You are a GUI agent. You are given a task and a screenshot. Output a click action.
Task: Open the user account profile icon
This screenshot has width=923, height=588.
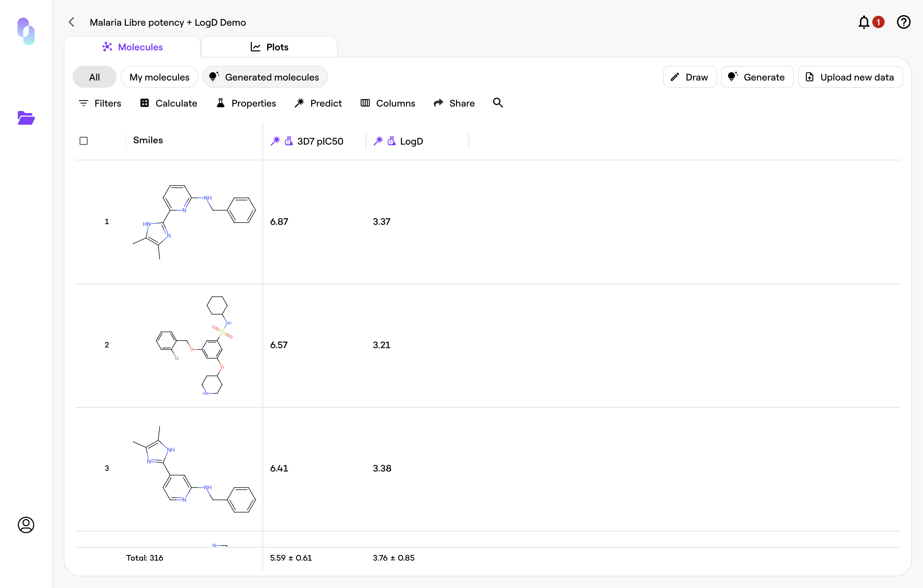pos(26,525)
